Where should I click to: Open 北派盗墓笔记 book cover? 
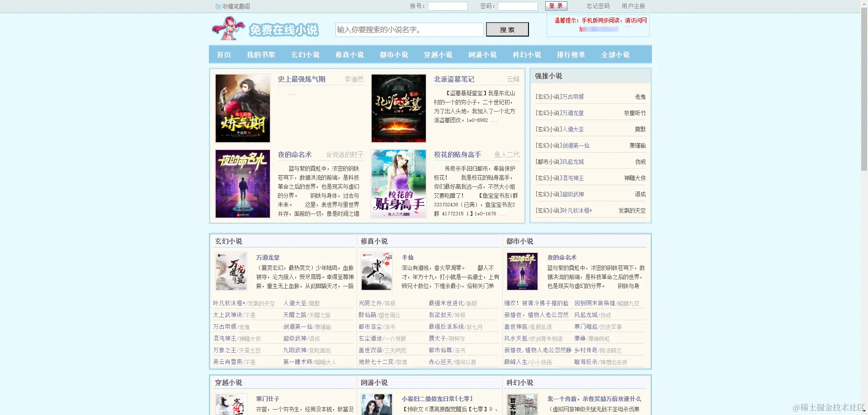click(399, 108)
